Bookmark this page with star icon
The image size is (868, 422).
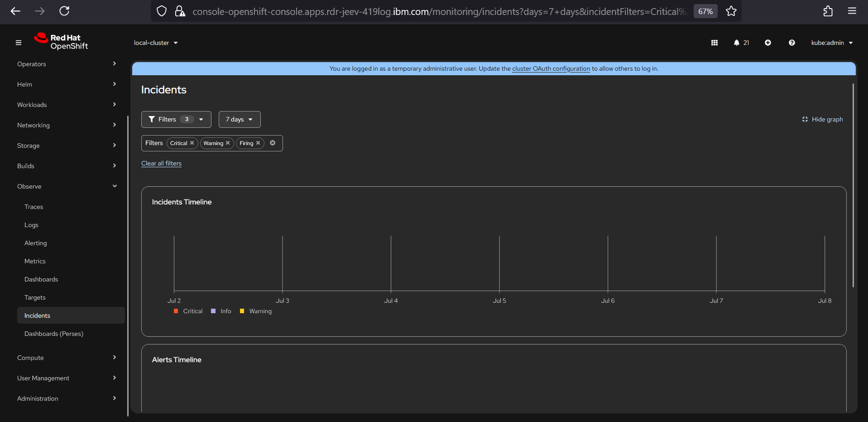[731, 11]
